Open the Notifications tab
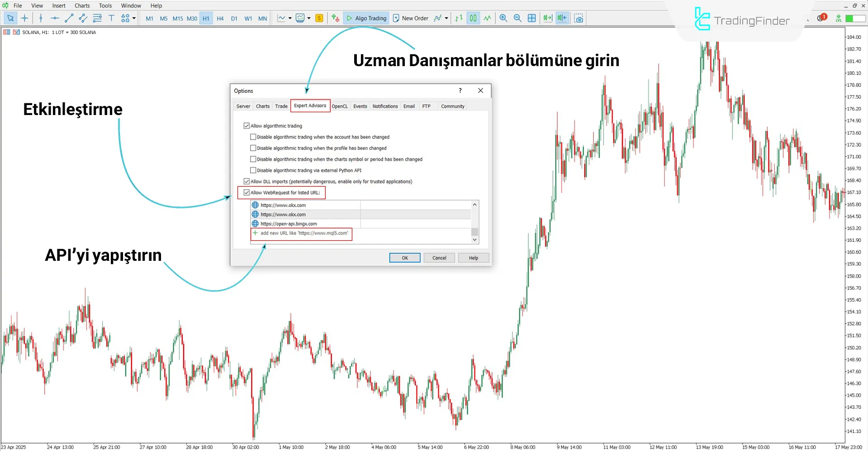The image size is (868, 451). tap(385, 106)
